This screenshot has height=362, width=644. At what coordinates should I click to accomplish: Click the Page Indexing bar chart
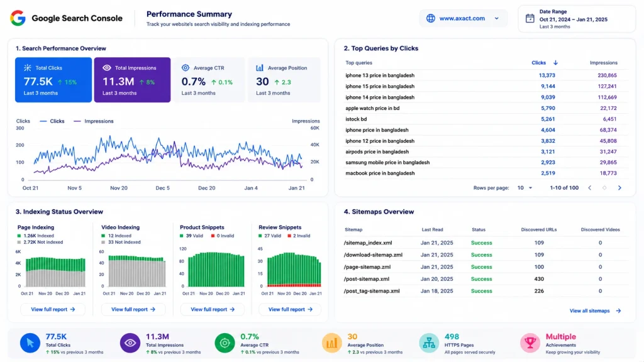pyautogui.click(x=55, y=271)
